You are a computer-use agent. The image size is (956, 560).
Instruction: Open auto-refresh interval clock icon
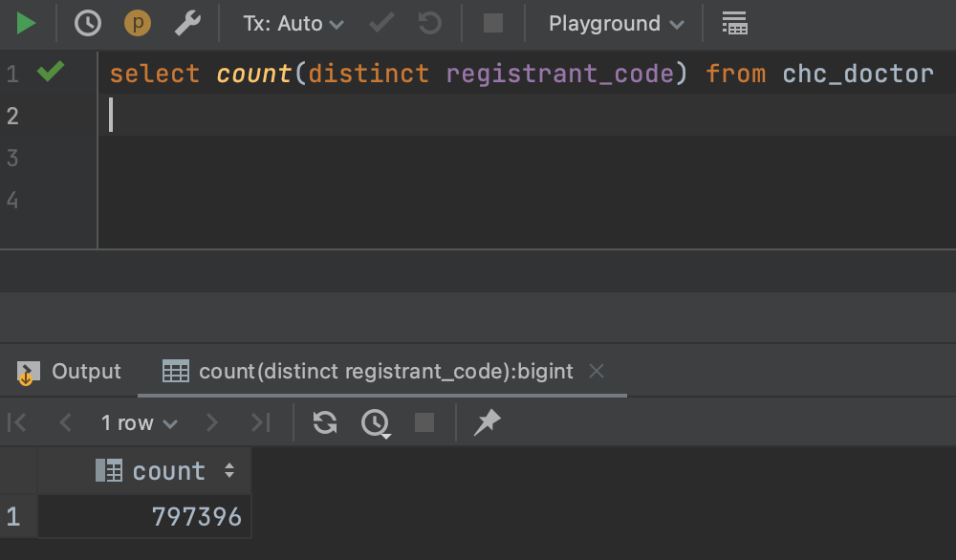coord(376,423)
